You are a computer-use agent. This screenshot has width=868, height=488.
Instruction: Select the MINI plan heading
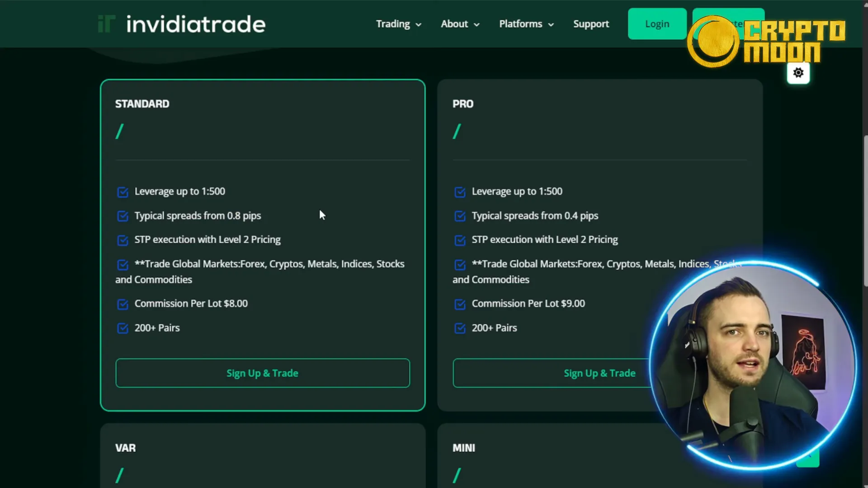tap(464, 448)
